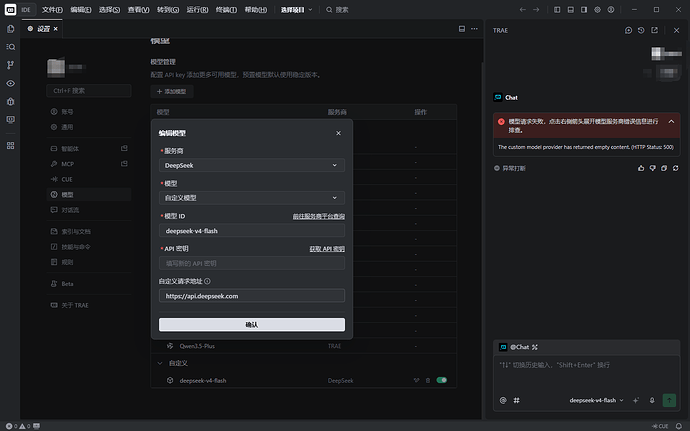Open the remote monitor icon in activity bar
The image size is (690, 431).
tap(11, 120)
